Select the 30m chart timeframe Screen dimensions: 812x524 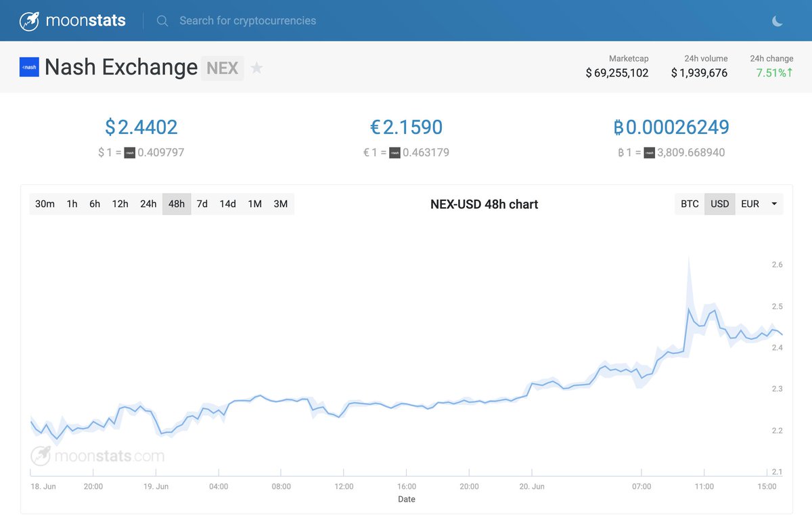pos(44,204)
